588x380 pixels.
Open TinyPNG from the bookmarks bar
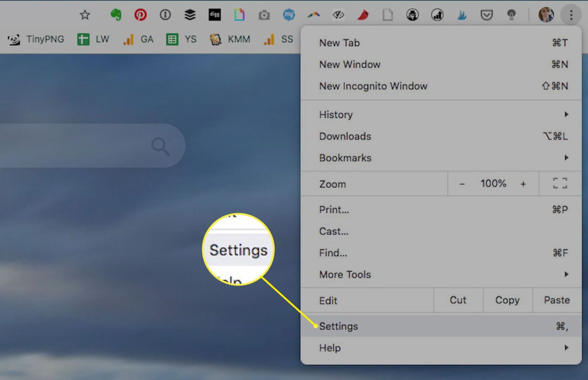pos(36,39)
